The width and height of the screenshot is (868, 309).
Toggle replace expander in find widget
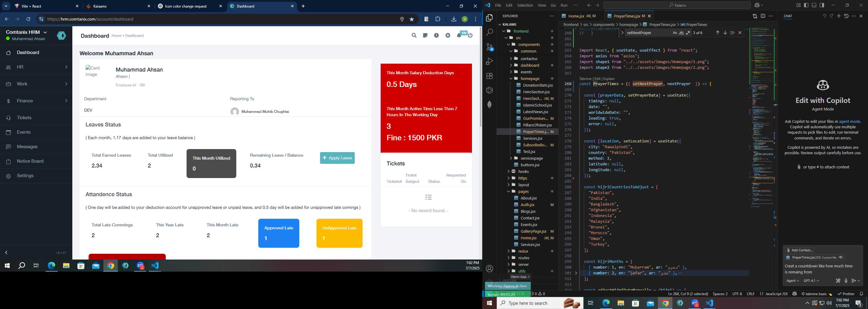click(x=622, y=33)
